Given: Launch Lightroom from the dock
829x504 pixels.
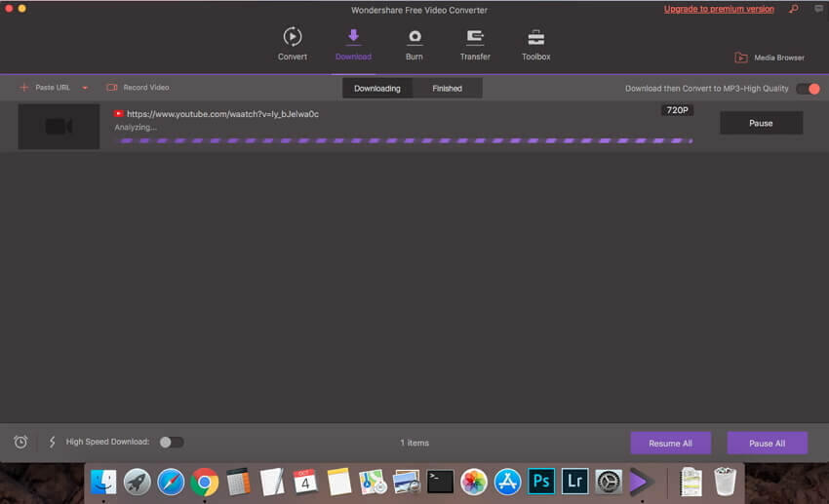Looking at the screenshot, I should point(574,482).
